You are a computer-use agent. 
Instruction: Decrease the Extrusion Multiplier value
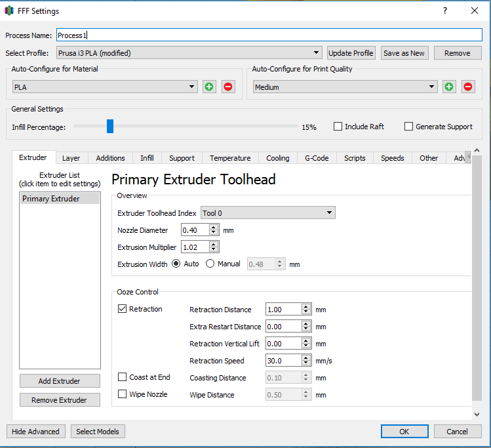(x=214, y=250)
